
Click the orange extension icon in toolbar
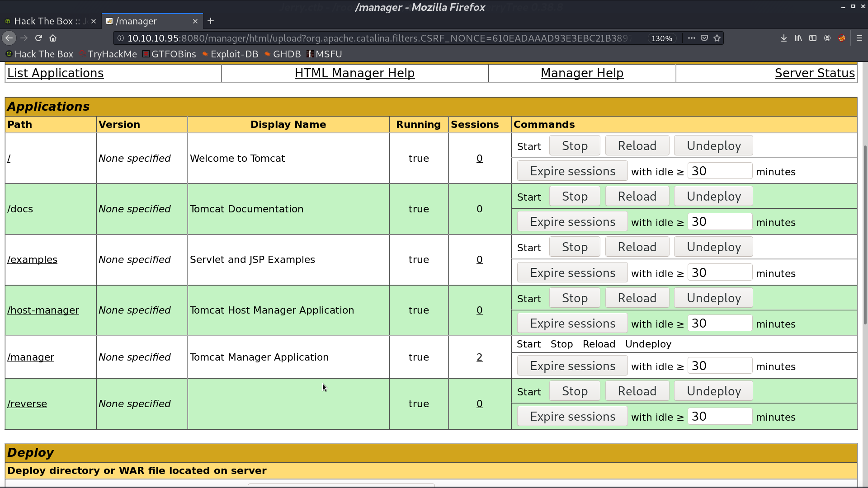pyautogui.click(x=842, y=38)
